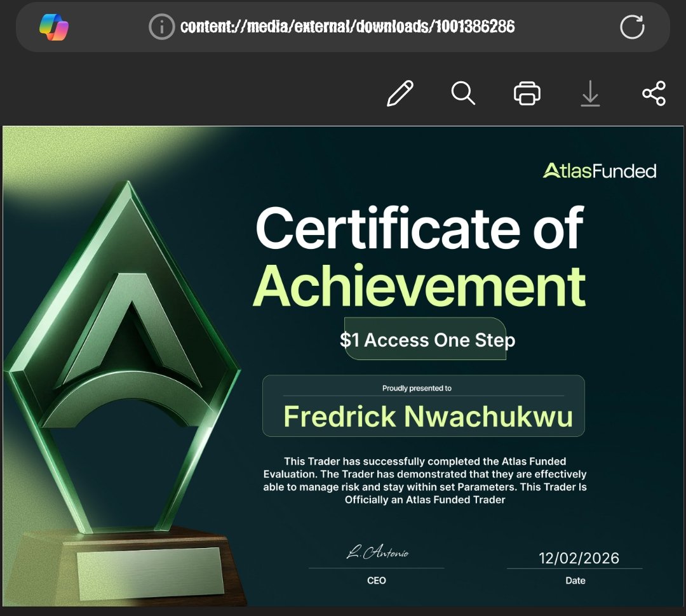686x616 pixels.
Task: Open the Copilot logo icon
Action: coord(55,27)
